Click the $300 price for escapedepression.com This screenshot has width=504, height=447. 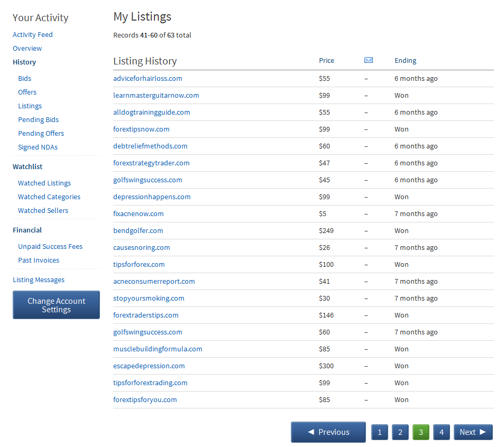pyautogui.click(x=326, y=366)
